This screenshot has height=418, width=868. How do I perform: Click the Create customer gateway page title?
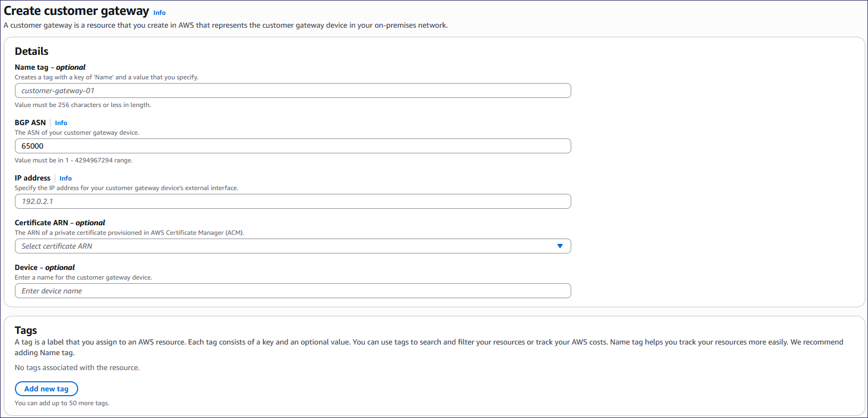pyautogui.click(x=77, y=11)
